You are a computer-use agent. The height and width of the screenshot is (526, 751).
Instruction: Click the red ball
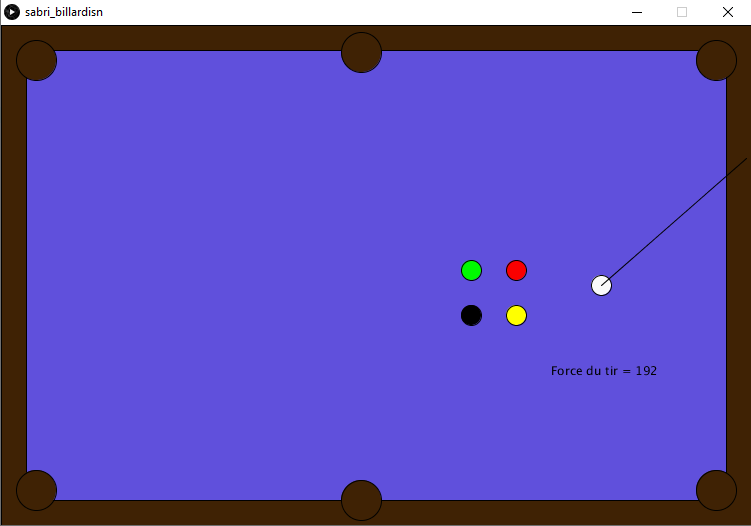pyautogui.click(x=516, y=271)
